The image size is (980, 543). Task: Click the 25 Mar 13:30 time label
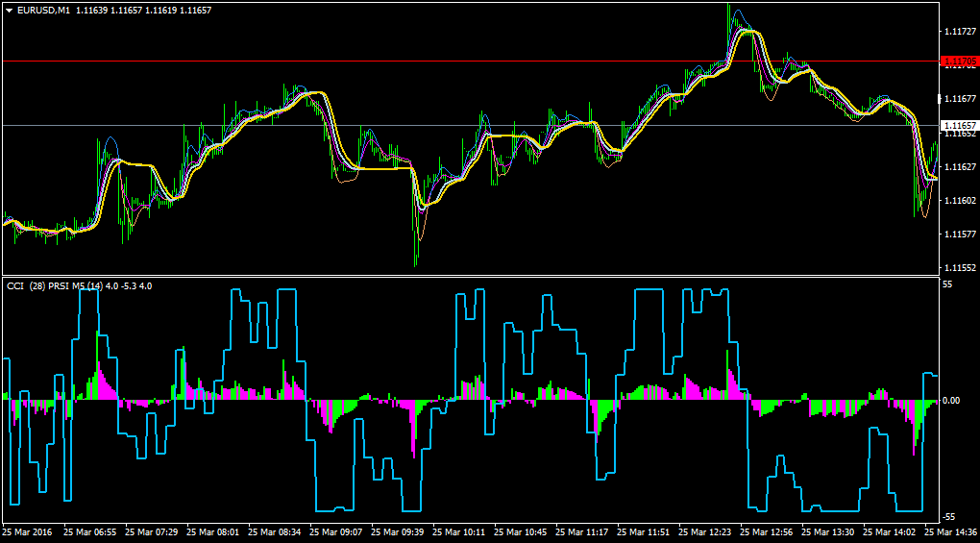[827, 532]
